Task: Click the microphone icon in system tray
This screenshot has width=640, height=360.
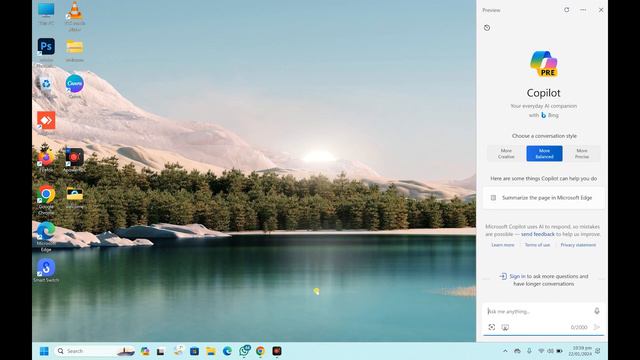Action: [x=529, y=351]
